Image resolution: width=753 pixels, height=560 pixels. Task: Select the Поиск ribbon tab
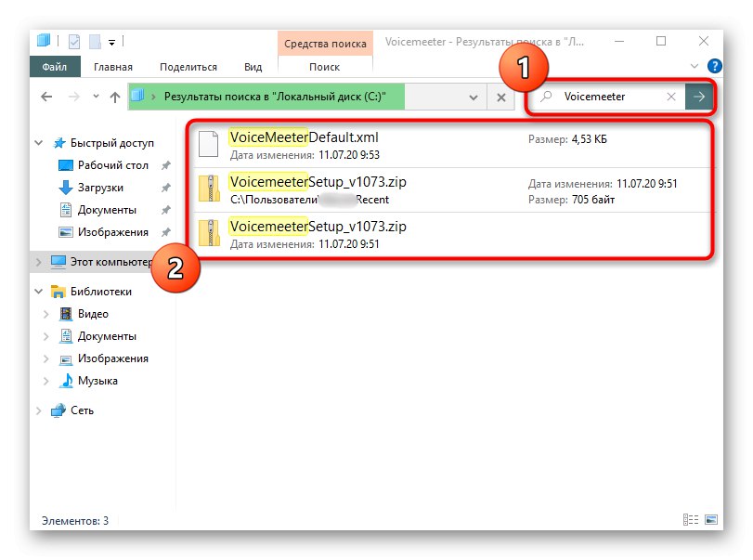coord(325,67)
